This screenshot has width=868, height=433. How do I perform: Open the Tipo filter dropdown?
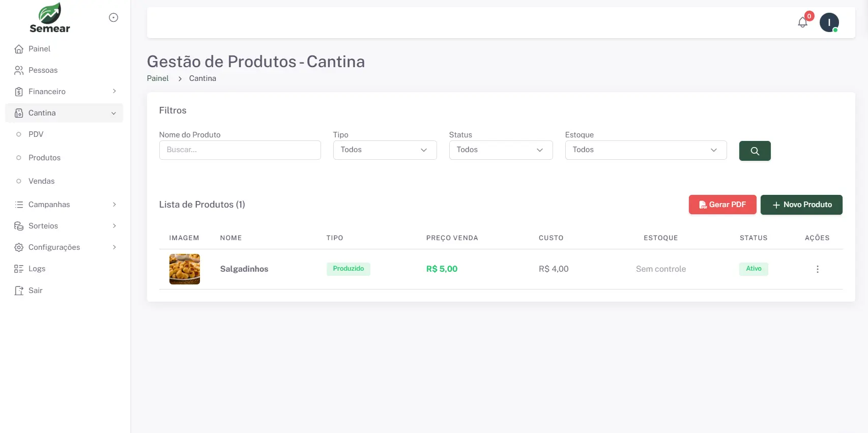tap(385, 150)
